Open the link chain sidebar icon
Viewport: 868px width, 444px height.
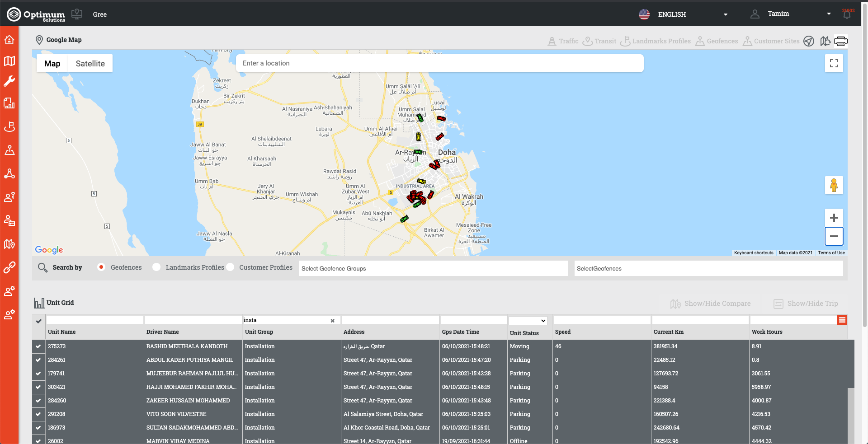(x=9, y=267)
